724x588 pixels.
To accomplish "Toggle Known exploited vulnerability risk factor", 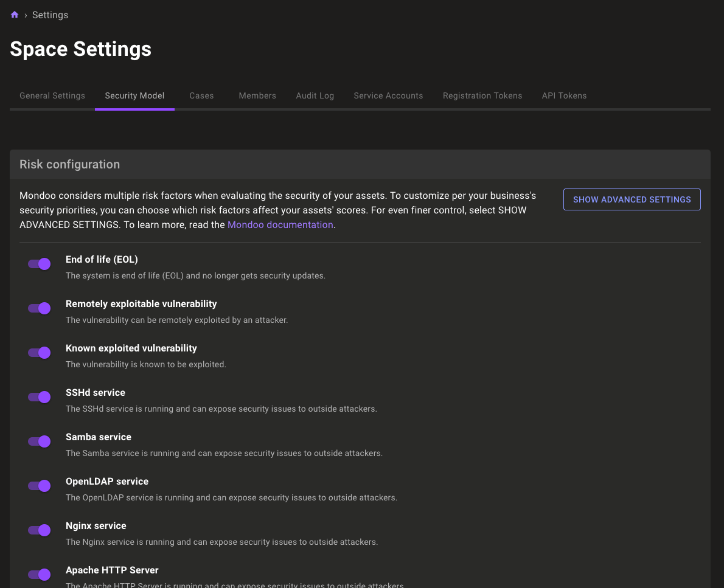I will (x=40, y=353).
